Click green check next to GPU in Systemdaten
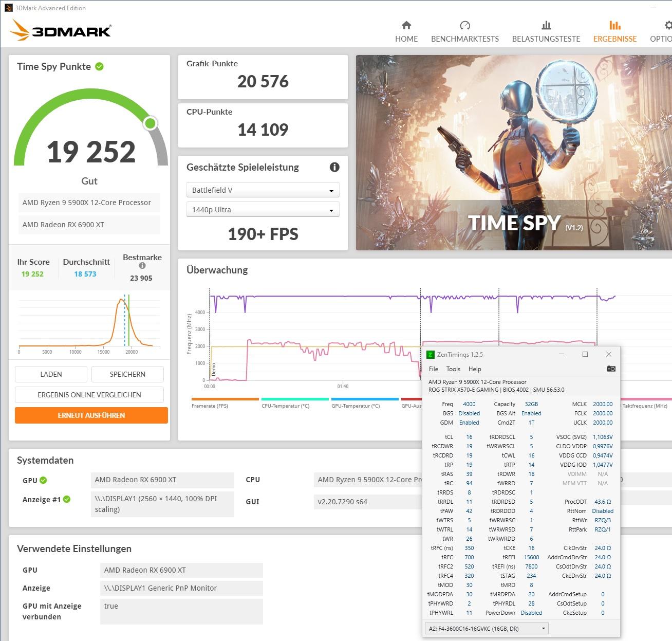The image size is (672, 641). coord(43,480)
